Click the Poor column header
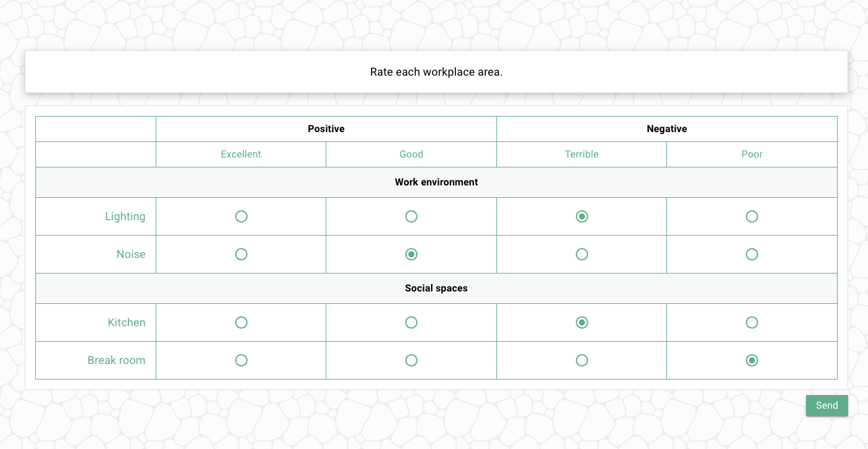Image resolution: width=868 pixels, height=449 pixels. [752, 154]
